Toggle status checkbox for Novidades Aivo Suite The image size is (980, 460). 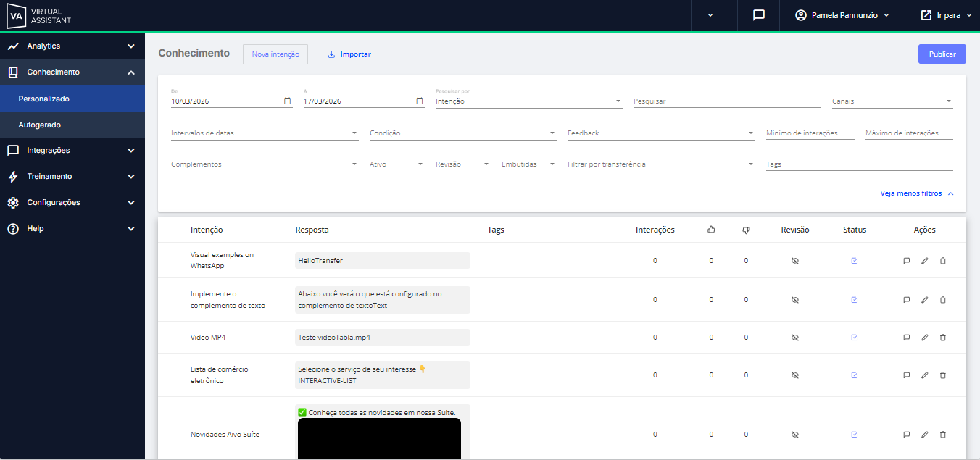click(855, 435)
